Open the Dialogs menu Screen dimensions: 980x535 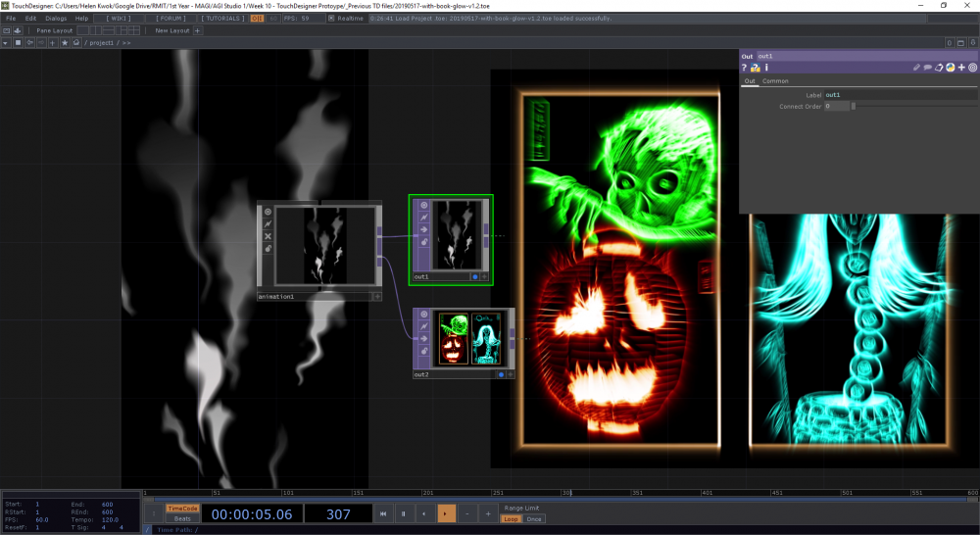coord(56,18)
